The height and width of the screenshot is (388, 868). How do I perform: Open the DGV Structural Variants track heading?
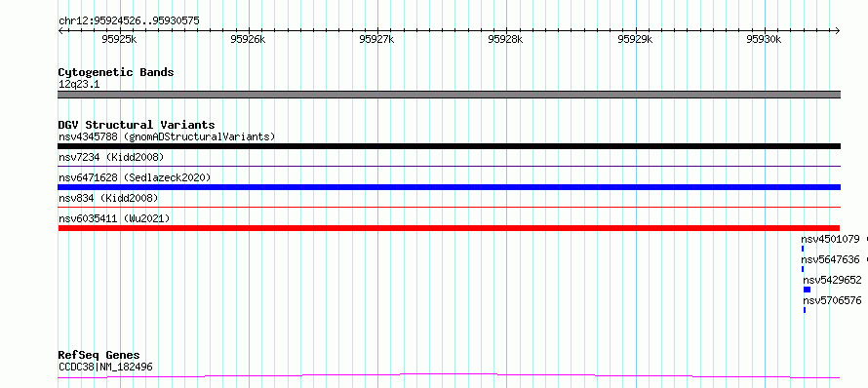tap(137, 125)
